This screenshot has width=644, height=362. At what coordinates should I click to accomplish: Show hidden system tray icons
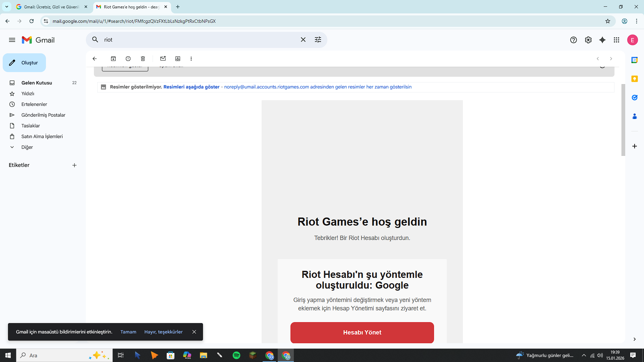(584, 355)
